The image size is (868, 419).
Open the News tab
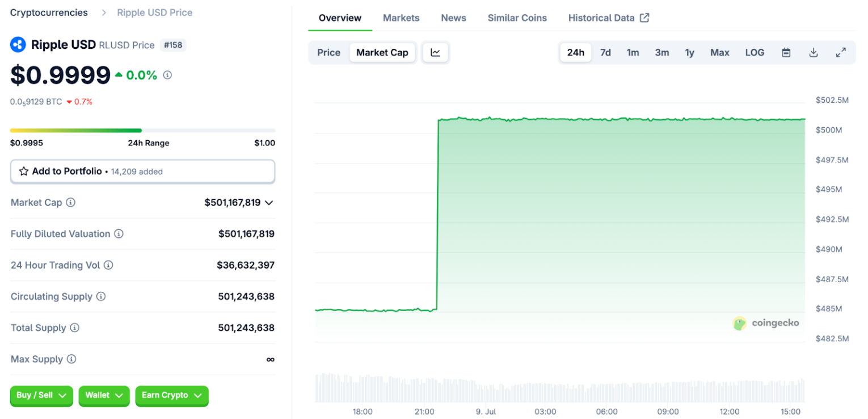click(x=454, y=18)
